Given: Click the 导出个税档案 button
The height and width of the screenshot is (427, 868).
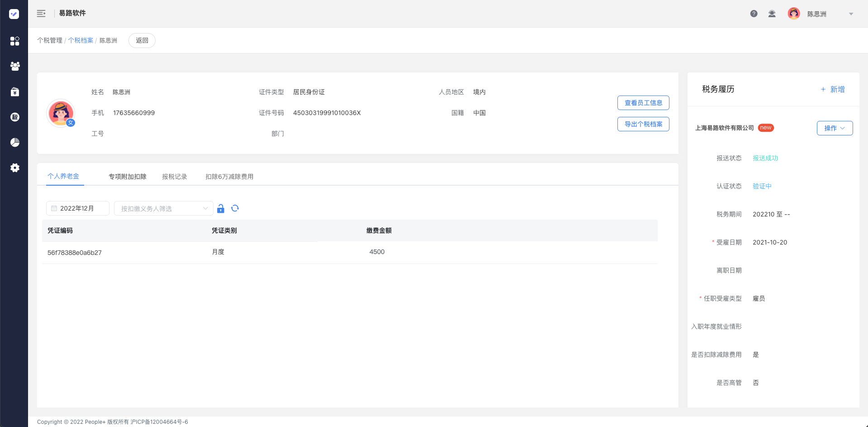Looking at the screenshot, I should pos(643,124).
